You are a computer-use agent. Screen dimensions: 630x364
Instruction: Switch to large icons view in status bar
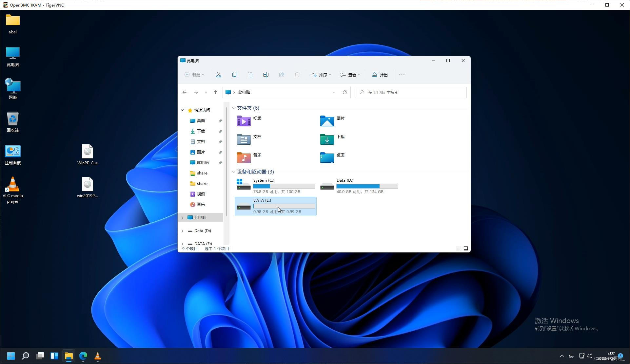click(x=466, y=248)
